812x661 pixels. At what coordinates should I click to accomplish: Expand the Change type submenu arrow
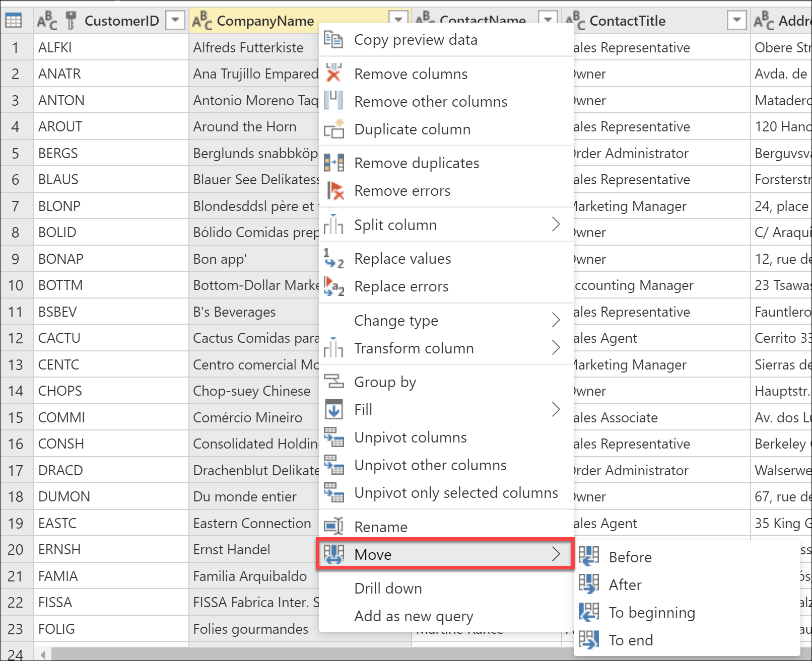pos(556,320)
